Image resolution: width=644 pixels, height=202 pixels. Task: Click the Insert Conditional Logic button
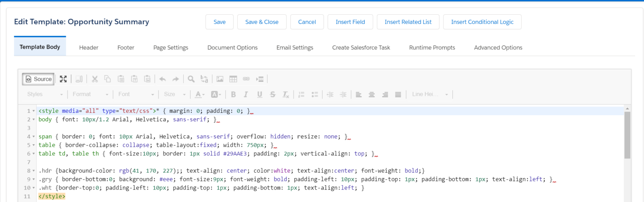(x=482, y=22)
